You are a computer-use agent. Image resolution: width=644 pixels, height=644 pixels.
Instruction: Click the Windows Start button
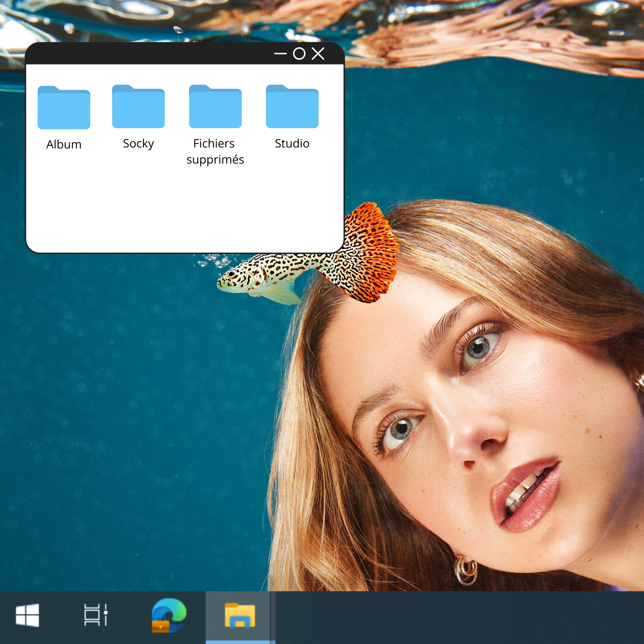(x=27, y=615)
